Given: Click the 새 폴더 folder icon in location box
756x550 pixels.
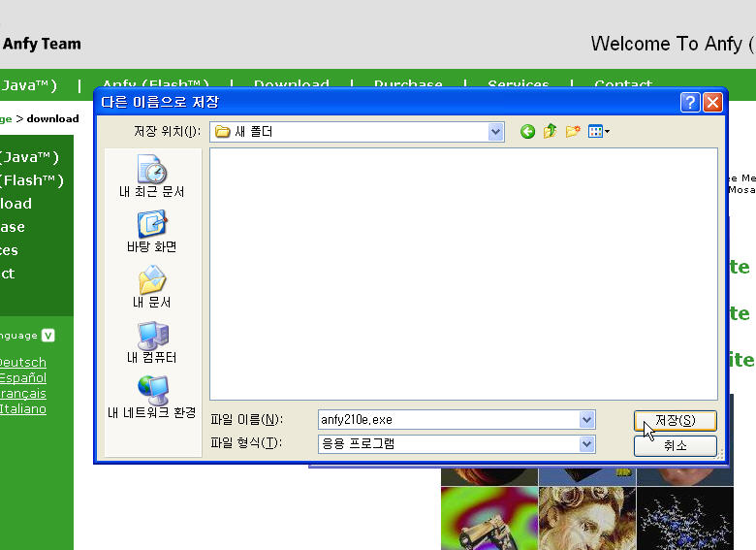Looking at the screenshot, I should click(x=222, y=131).
